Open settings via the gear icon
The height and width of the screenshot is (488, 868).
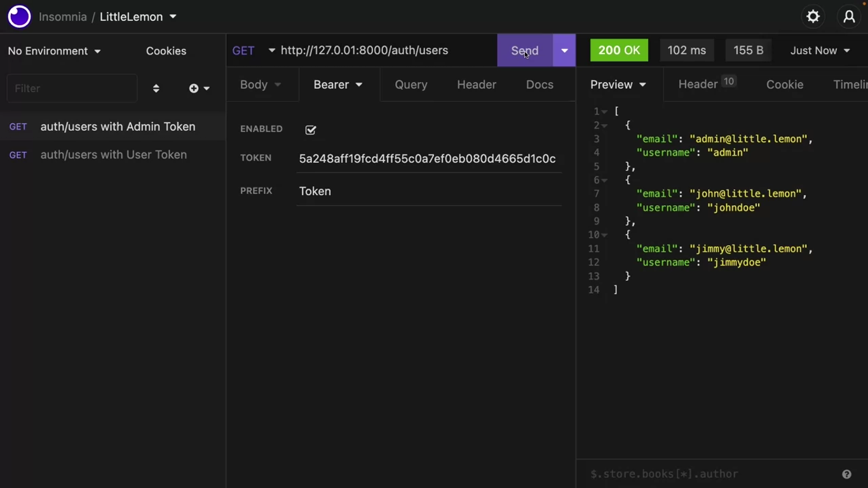pyautogui.click(x=813, y=17)
